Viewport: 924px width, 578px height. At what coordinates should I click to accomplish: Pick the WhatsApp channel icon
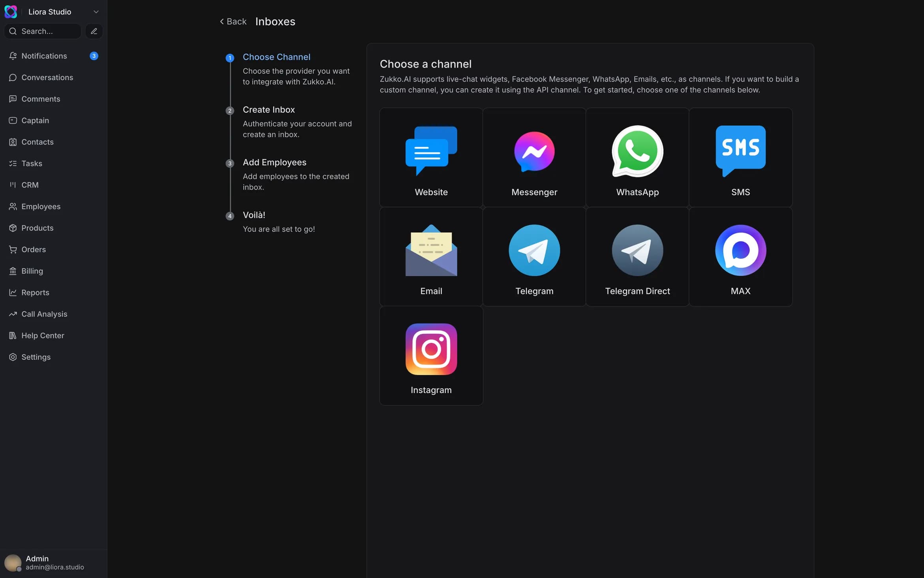[637, 151]
